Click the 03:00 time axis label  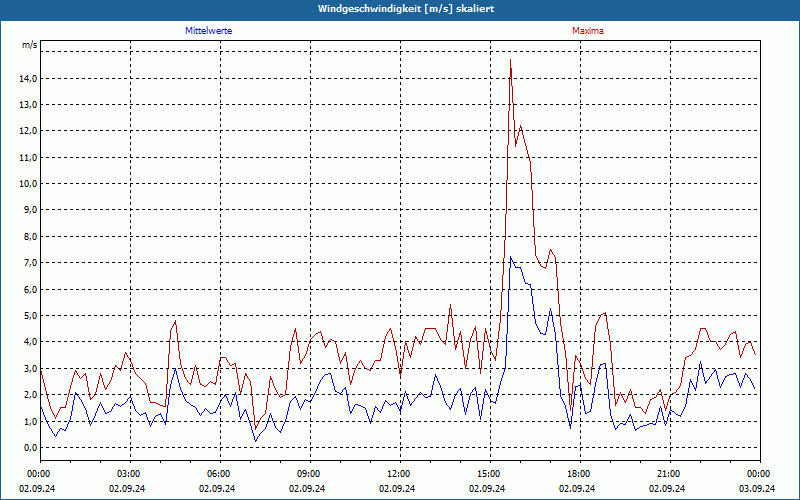click(131, 474)
